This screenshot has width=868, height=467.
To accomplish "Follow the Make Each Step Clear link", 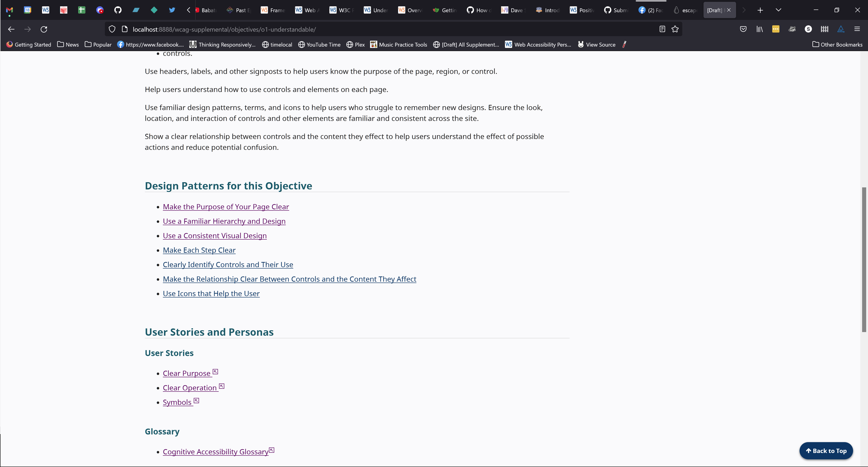I will click(x=199, y=250).
